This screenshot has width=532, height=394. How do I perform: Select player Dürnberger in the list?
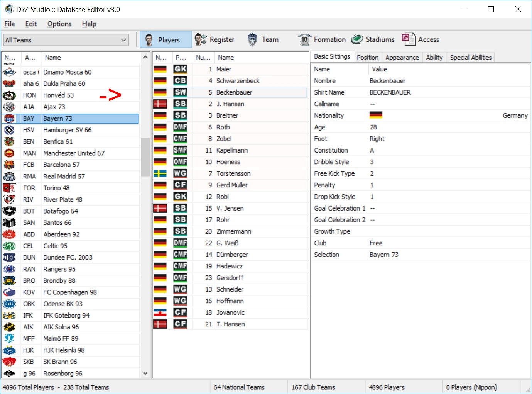pyautogui.click(x=230, y=255)
